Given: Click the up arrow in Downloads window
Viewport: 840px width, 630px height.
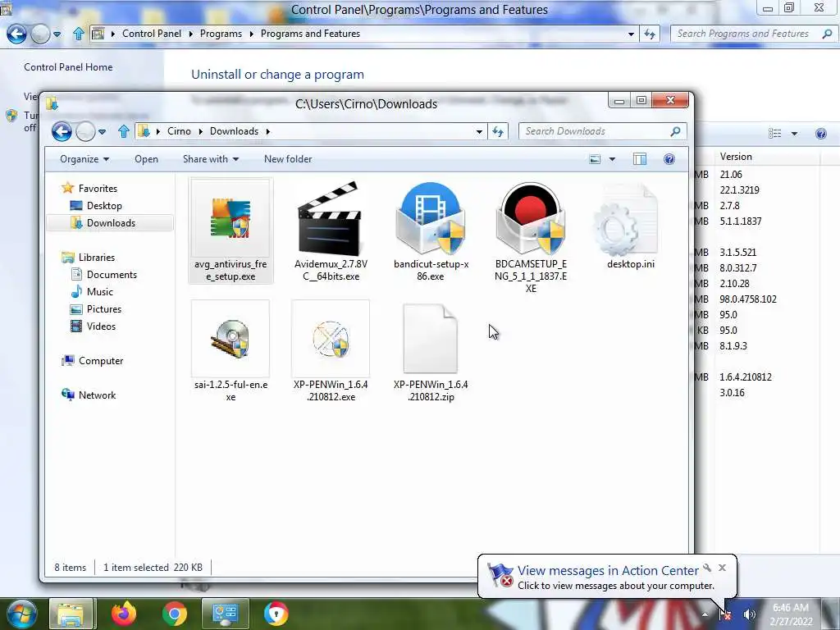Looking at the screenshot, I should tap(124, 131).
